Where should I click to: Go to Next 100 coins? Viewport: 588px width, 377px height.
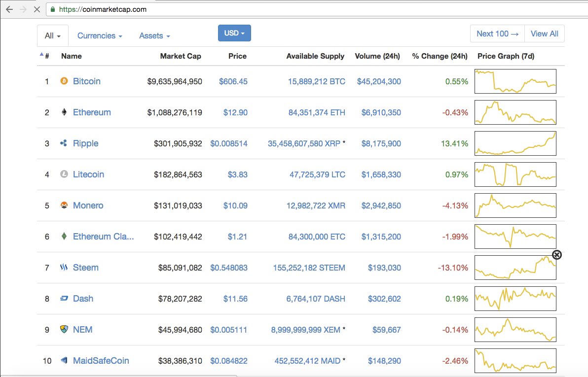point(497,34)
